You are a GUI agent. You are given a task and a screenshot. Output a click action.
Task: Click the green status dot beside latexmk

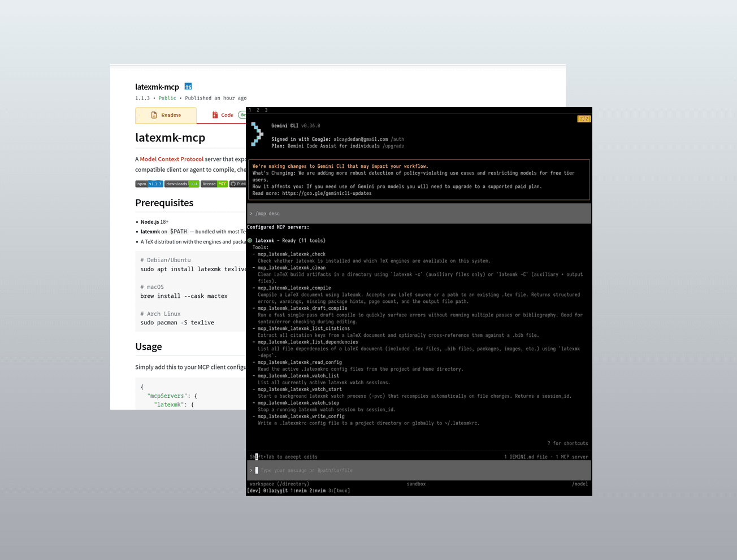tap(250, 241)
